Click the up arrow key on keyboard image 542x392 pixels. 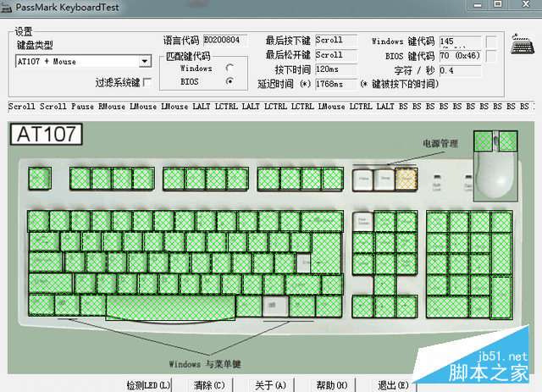[x=384, y=285]
